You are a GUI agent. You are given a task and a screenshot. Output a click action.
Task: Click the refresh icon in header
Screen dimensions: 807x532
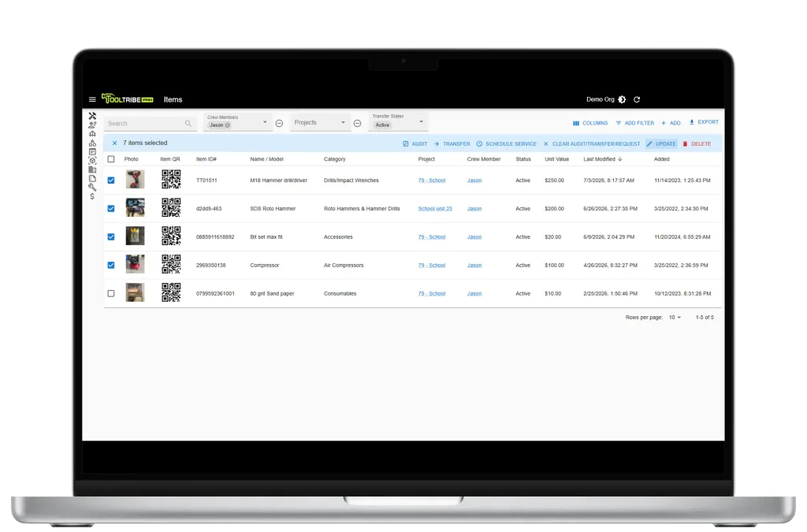tap(637, 100)
